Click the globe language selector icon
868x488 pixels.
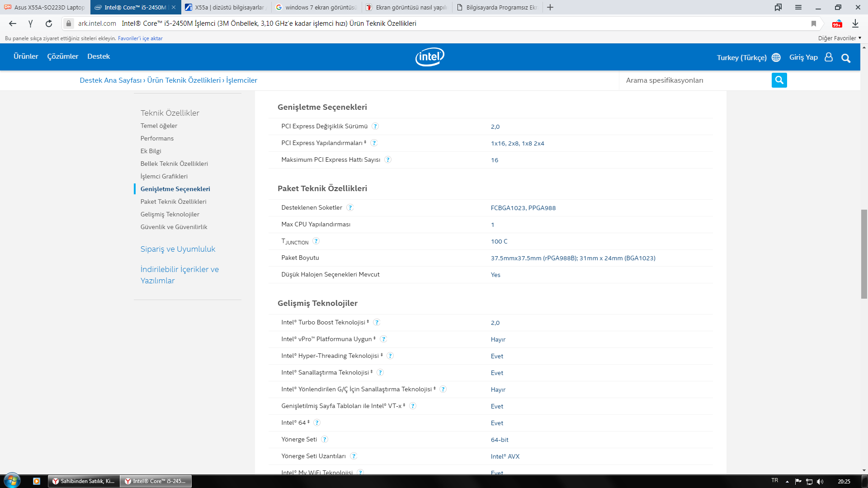point(776,57)
